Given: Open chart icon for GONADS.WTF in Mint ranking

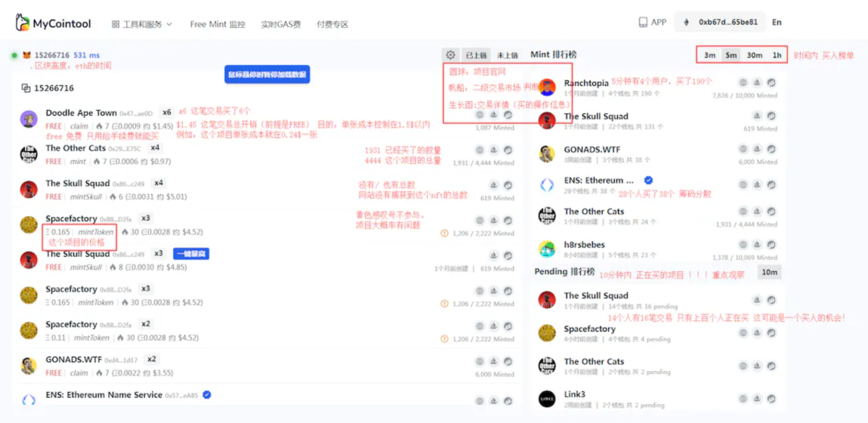Looking at the screenshot, I should point(771,150).
